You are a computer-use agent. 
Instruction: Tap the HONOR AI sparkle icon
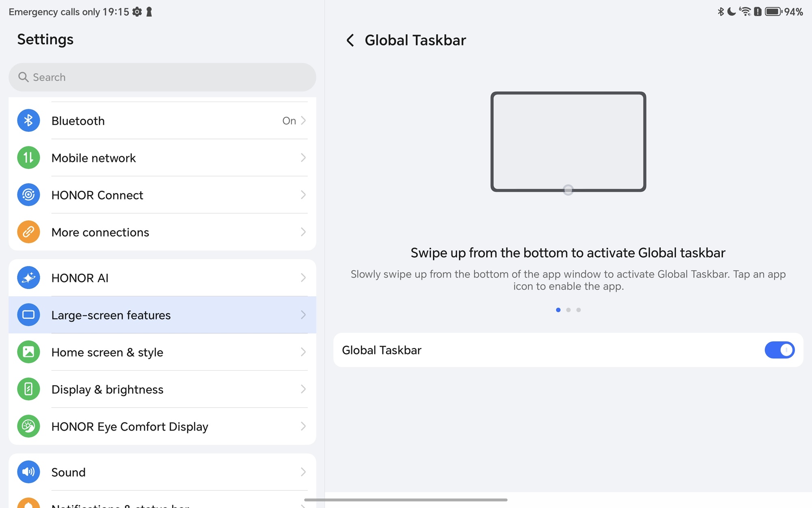pos(28,278)
